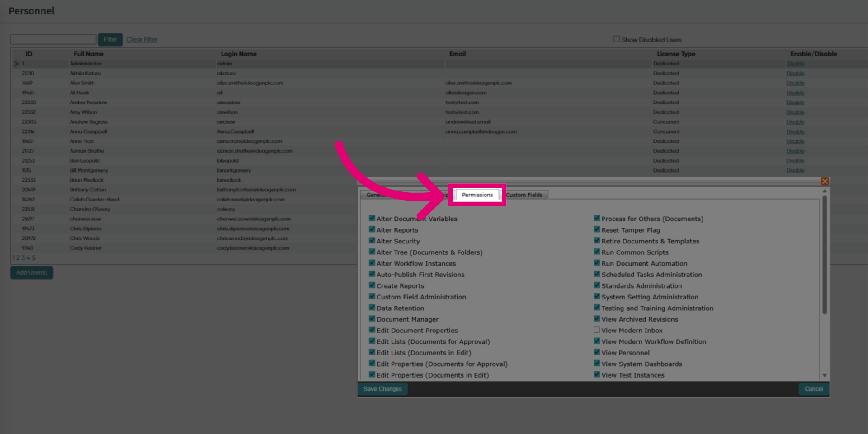Toggle Edit Lists (Documents in Edit)
868x434 pixels.
[x=372, y=352]
